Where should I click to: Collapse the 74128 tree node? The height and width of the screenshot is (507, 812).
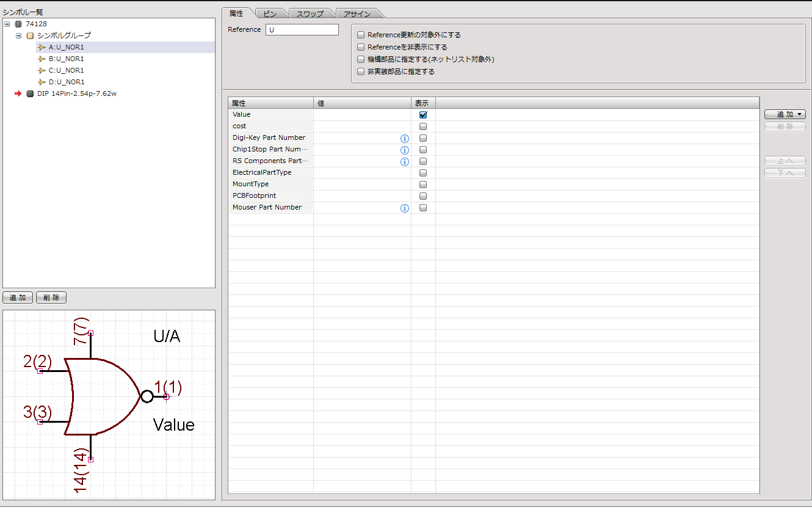click(x=7, y=24)
